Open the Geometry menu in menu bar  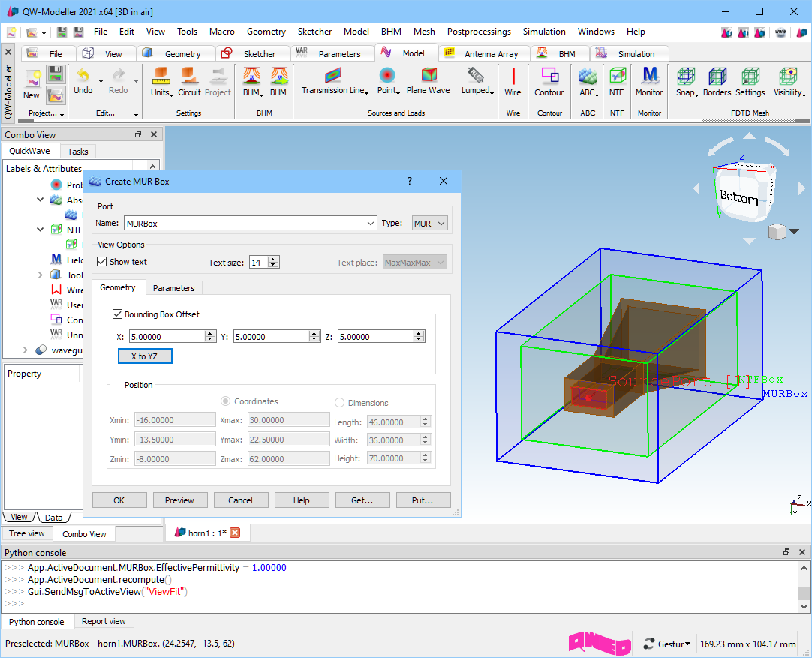(x=266, y=32)
